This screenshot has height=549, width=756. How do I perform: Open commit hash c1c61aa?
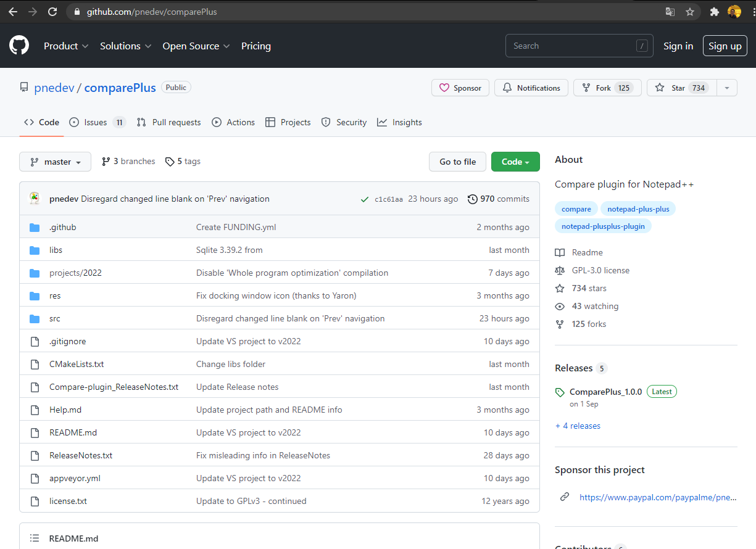tap(389, 199)
